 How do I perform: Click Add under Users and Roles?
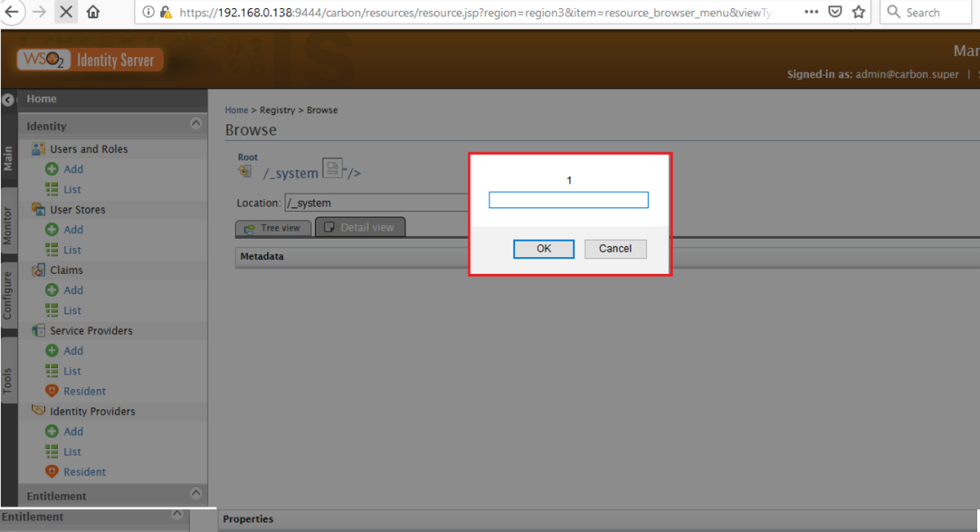73,169
